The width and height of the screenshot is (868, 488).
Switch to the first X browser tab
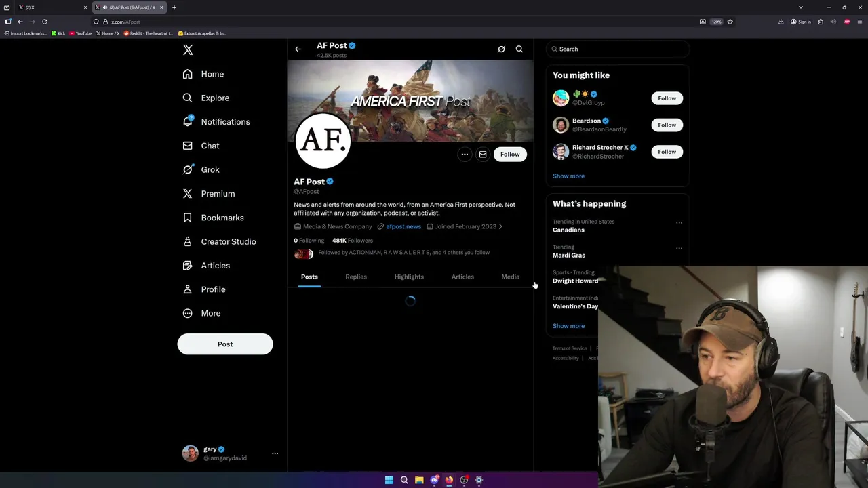coord(51,7)
